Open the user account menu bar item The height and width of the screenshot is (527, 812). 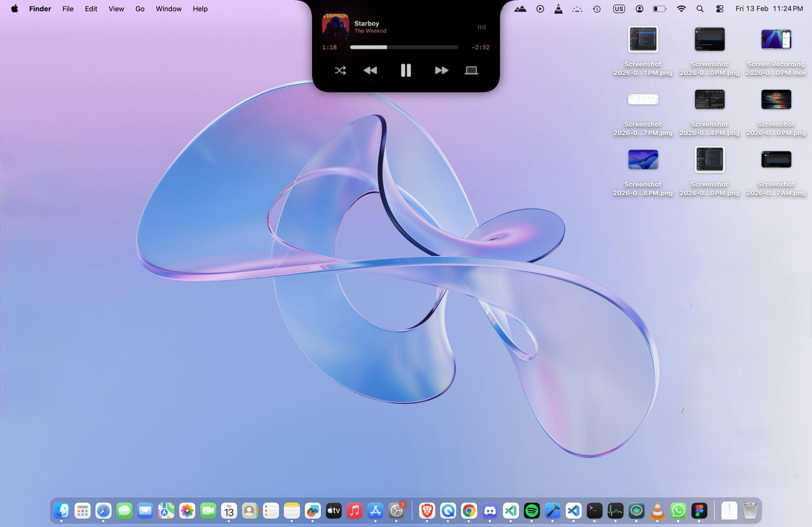tap(639, 9)
